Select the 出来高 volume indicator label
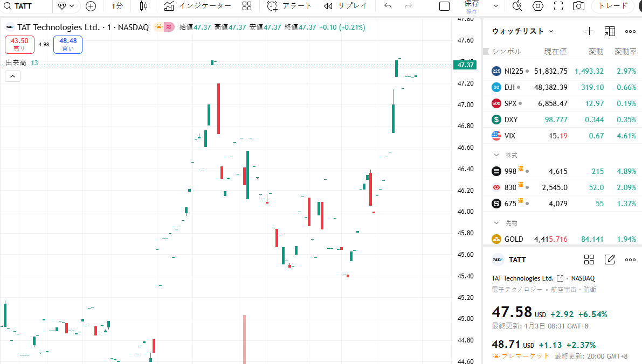Image resolution: width=642 pixels, height=364 pixels. (x=16, y=62)
